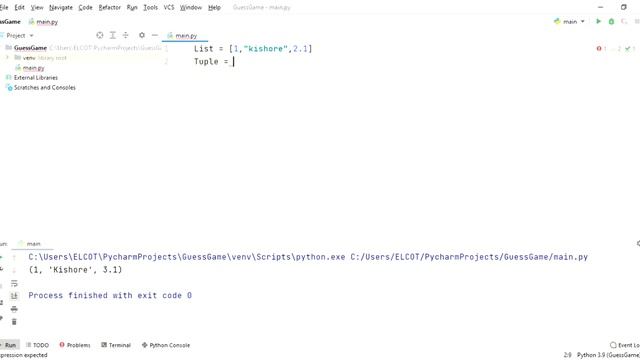This screenshot has height=360, width=640.
Task: Click the green checkmark typo indicator
Action: [630, 49]
